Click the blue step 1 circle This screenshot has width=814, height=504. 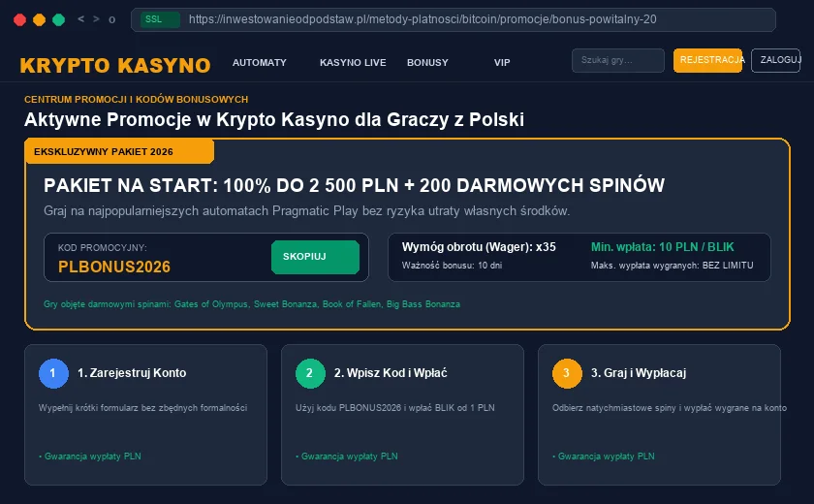[53, 373]
